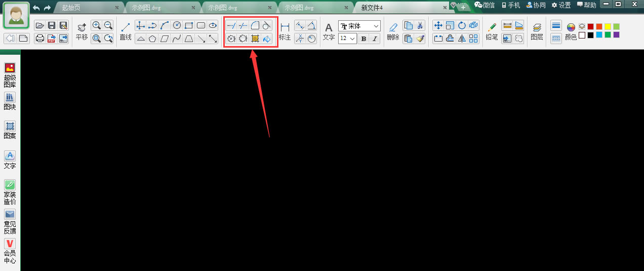This screenshot has width=644, height=271.
Task: Pick the yellow color swatch
Action: pyautogui.click(x=608, y=26)
